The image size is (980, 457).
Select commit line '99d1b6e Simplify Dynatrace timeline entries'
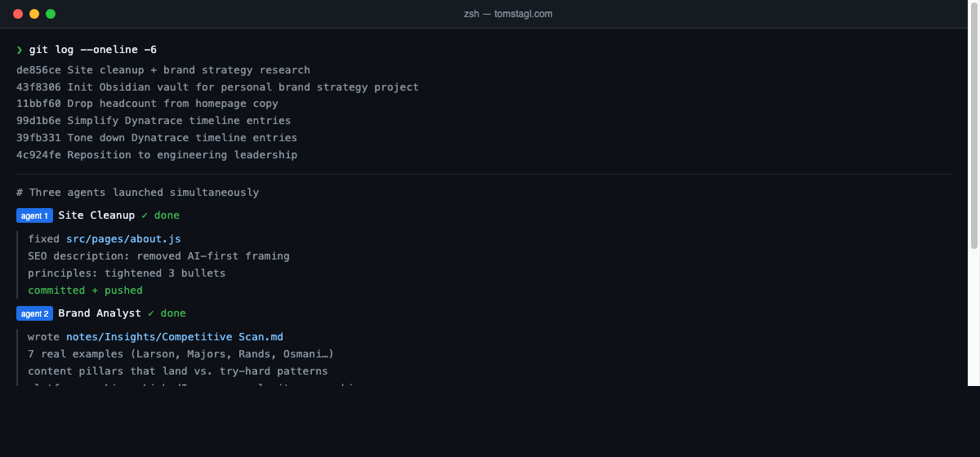click(x=154, y=121)
